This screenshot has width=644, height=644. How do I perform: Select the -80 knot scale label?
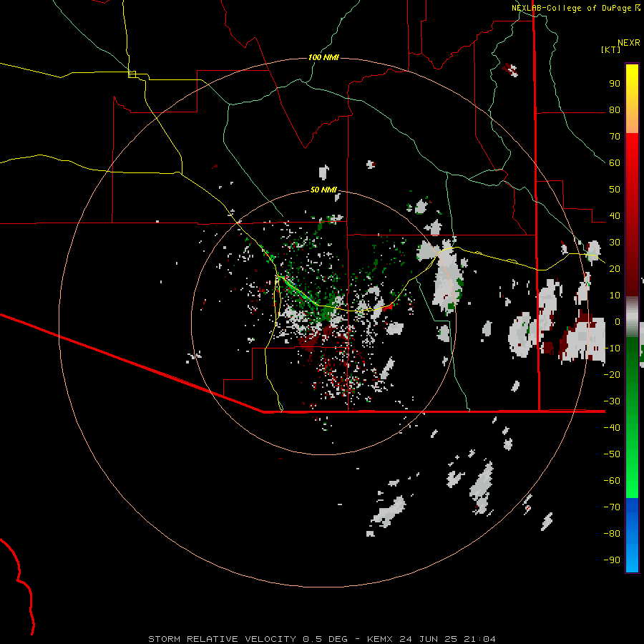click(x=612, y=534)
